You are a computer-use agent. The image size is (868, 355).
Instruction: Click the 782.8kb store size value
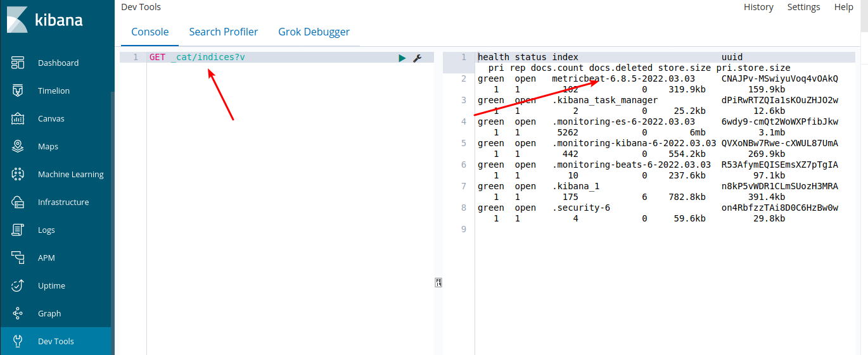(x=687, y=197)
